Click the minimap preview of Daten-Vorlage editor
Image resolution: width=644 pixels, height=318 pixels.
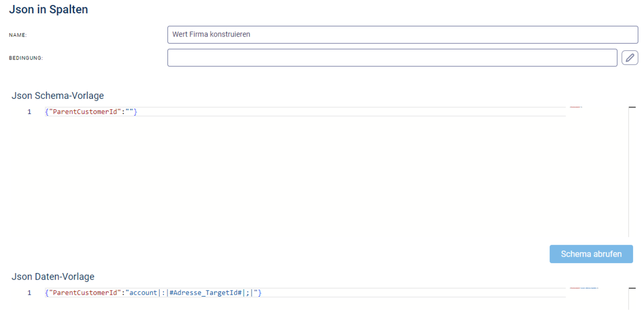pyautogui.click(x=584, y=288)
